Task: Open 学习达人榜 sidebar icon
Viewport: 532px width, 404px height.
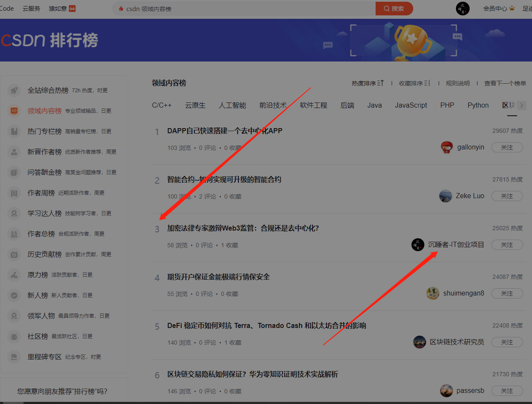Action: [14, 214]
